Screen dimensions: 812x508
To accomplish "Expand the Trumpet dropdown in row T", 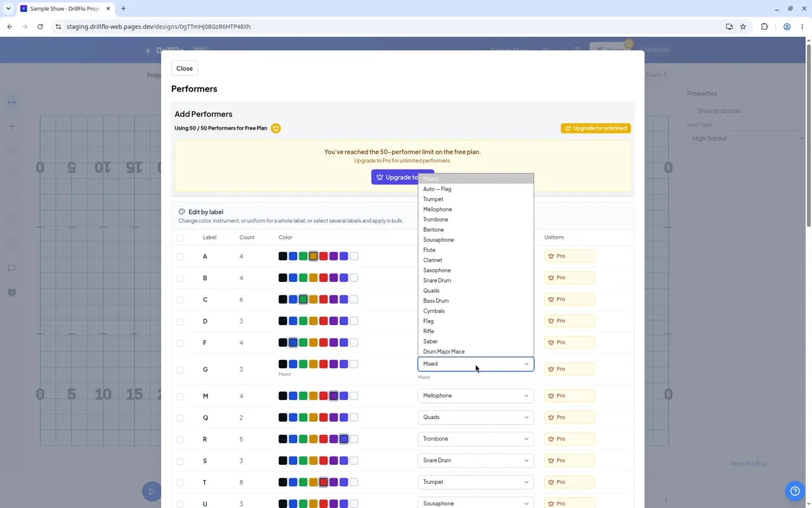I will point(476,482).
